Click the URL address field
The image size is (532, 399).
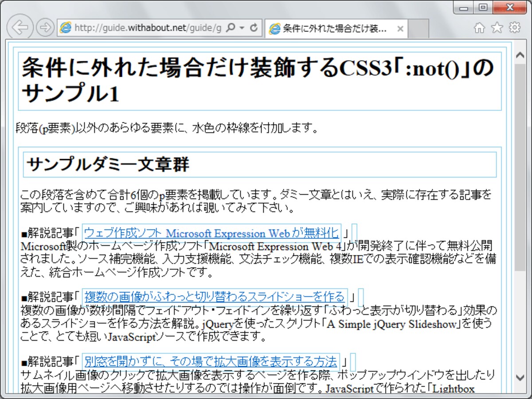pyautogui.click(x=148, y=28)
